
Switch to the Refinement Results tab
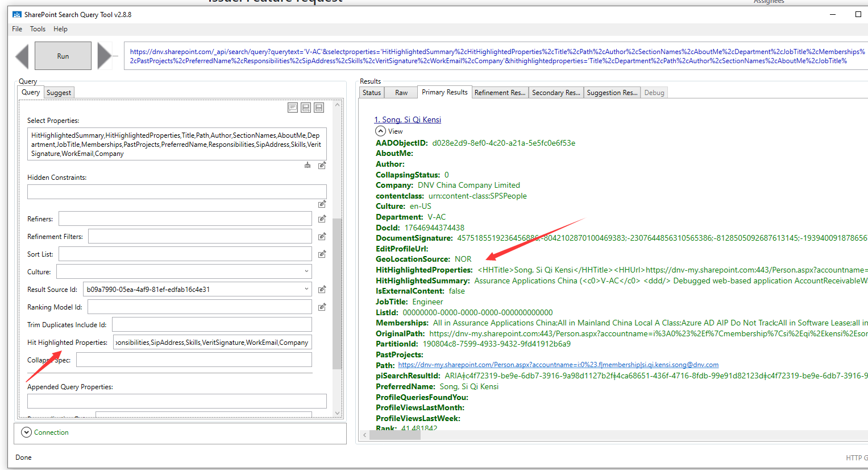[500, 92]
